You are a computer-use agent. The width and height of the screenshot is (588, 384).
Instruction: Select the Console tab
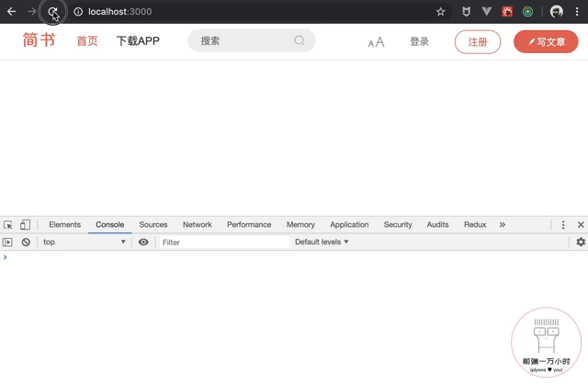110,225
